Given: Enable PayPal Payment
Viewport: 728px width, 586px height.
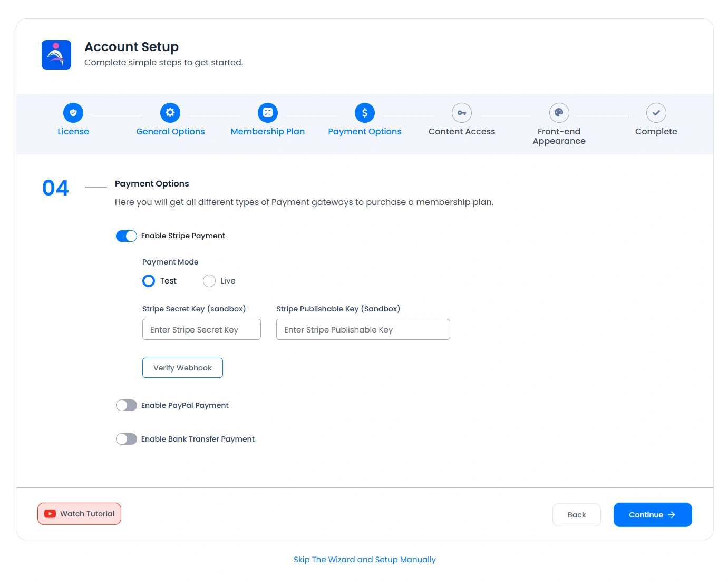Looking at the screenshot, I should point(126,405).
